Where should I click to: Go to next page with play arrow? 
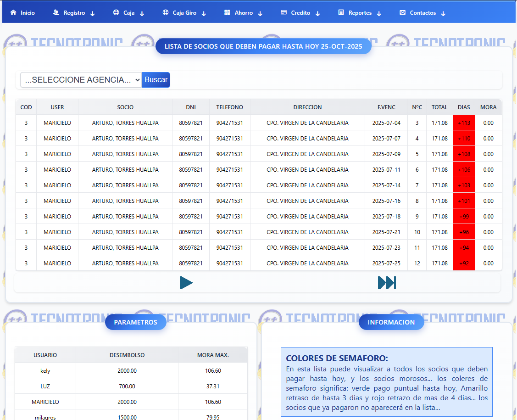point(186,283)
